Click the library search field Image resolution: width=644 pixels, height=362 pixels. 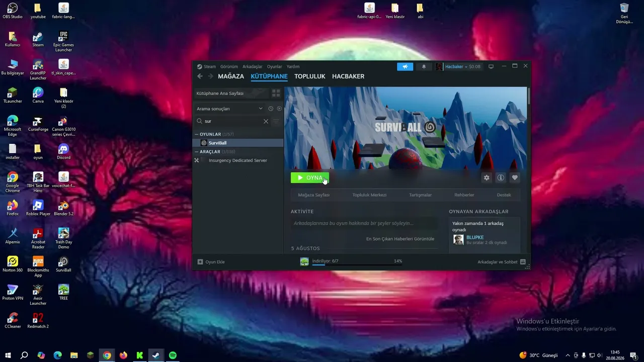click(232, 121)
